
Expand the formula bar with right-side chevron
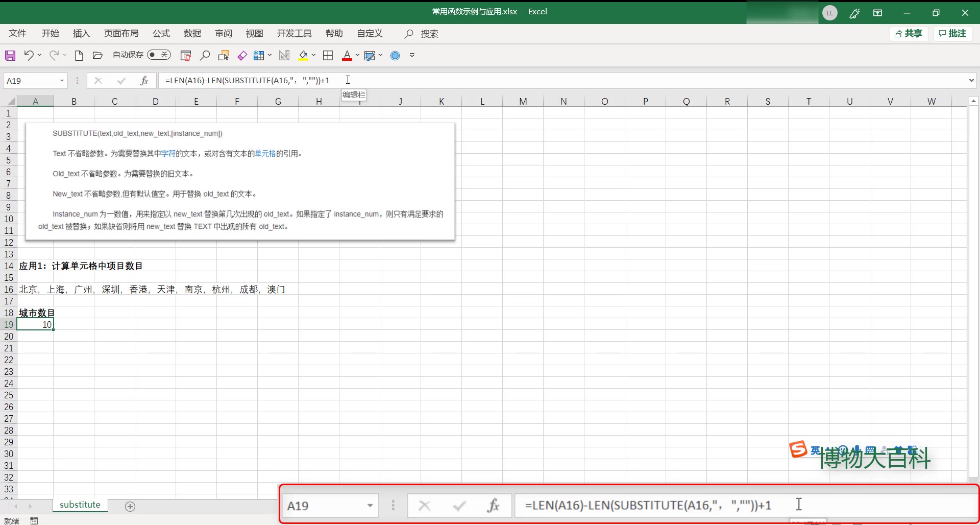pyautogui.click(x=971, y=80)
